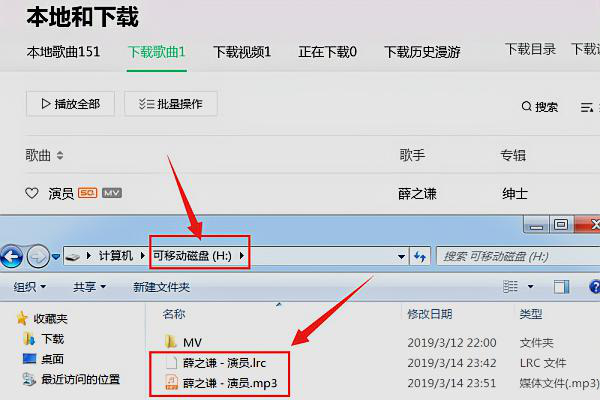Click the 歌手 column header
Image resolution: width=600 pixels, height=400 pixels.
click(412, 155)
